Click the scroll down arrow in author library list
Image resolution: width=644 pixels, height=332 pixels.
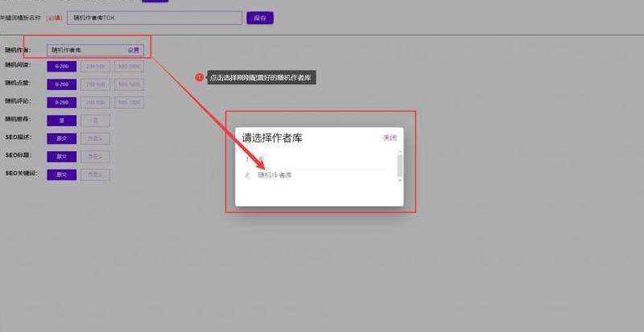[x=399, y=181]
